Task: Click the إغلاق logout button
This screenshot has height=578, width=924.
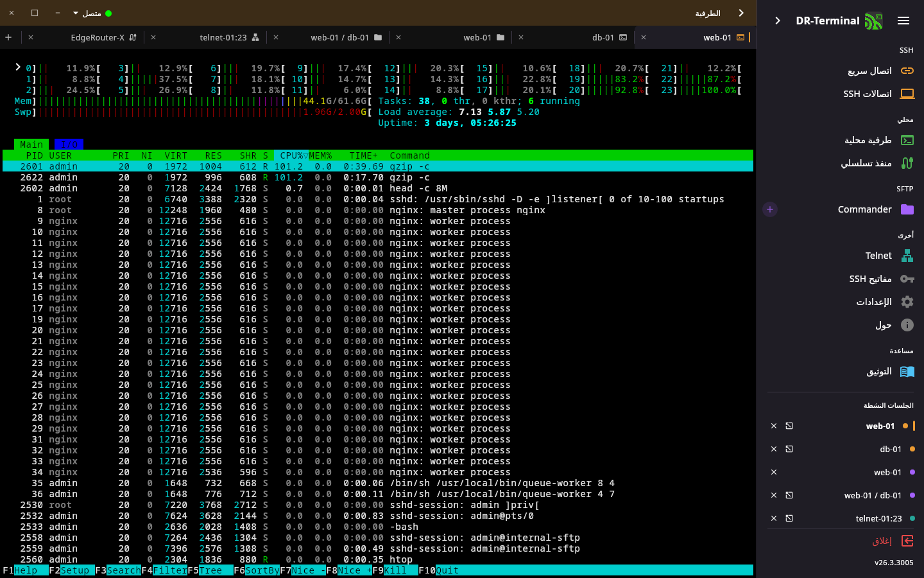Action: pos(893,541)
